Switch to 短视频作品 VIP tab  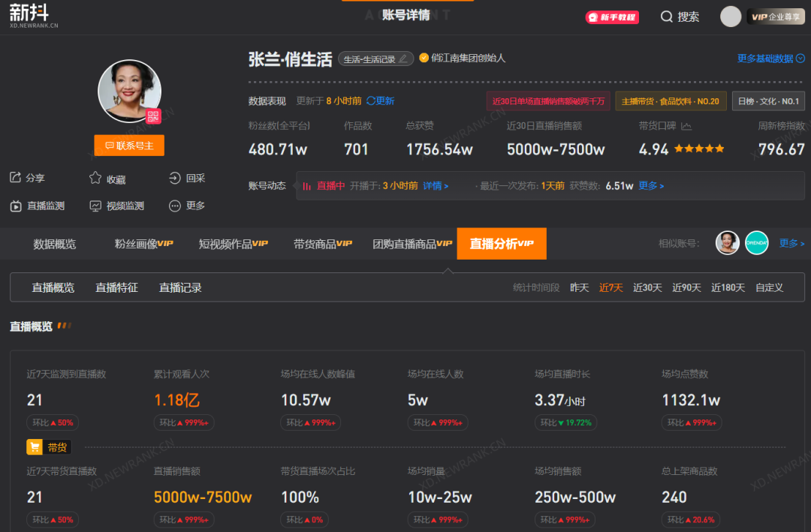click(x=234, y=244)
